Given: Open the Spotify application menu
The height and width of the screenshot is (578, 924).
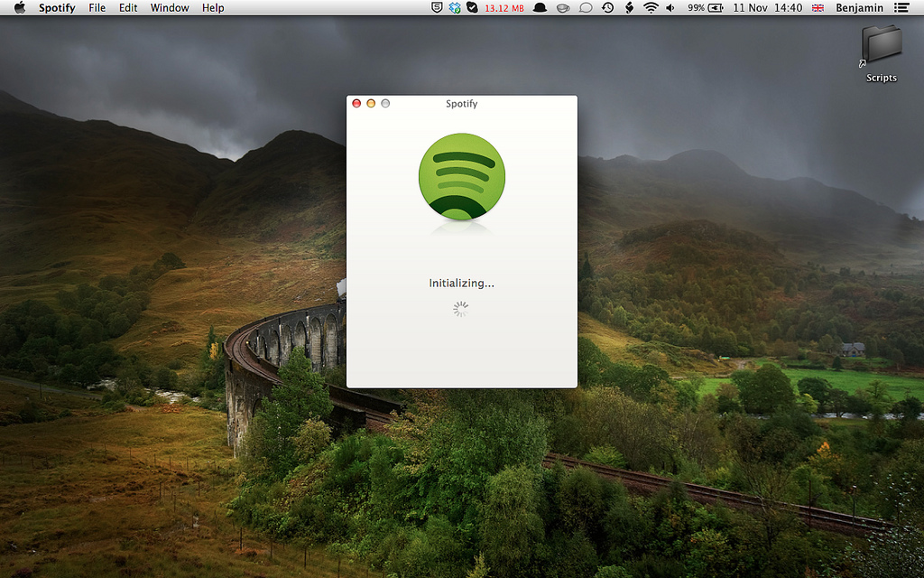Looking at the screenshot, I should click(57, 7).
